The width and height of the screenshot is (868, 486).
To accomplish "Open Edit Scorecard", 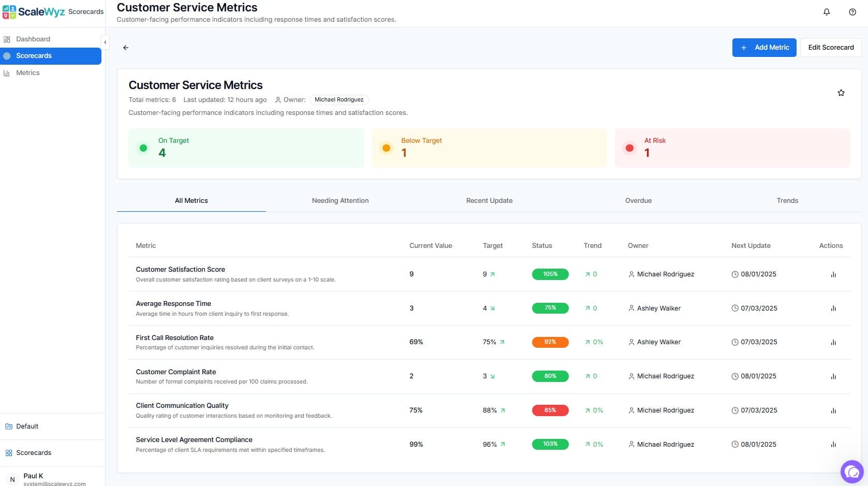I will [830, 47].
